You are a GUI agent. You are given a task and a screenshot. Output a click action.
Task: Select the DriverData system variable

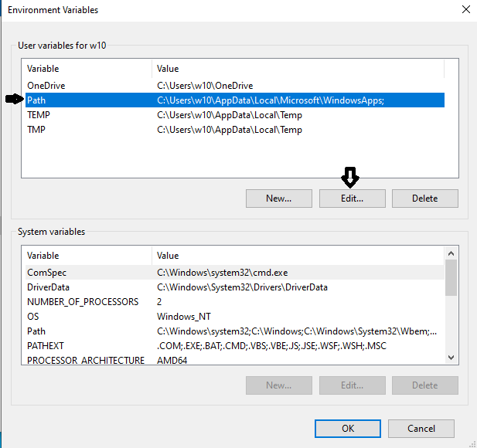pyautogui.click(x=235, y=287)
